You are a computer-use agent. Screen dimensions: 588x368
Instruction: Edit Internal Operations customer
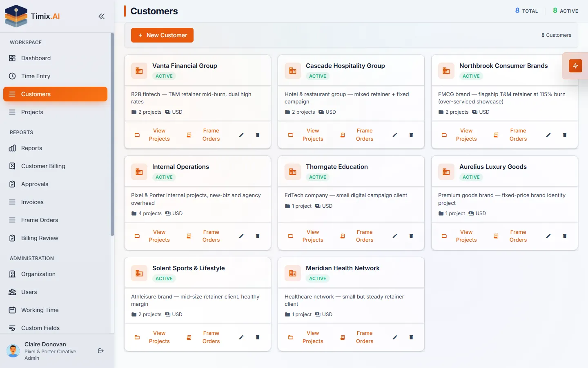pos(241,236)
